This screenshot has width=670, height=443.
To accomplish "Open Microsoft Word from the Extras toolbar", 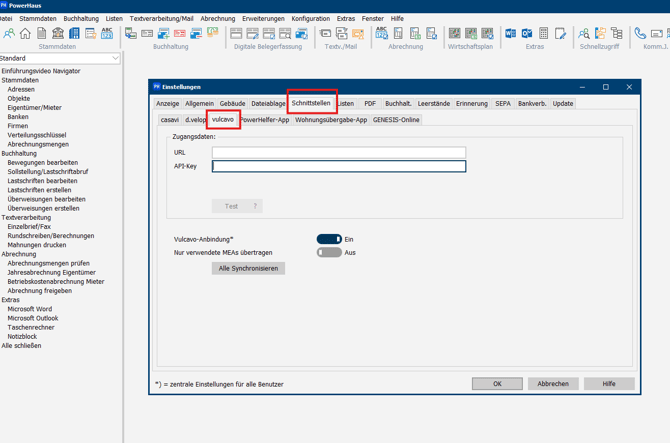I will [511, 34].
